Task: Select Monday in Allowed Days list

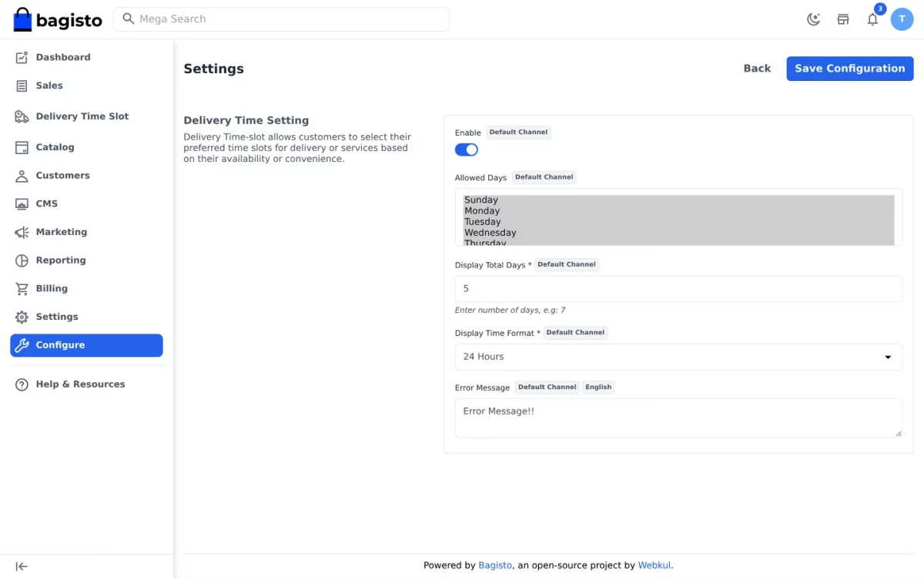Action: (x=678, y=210)
